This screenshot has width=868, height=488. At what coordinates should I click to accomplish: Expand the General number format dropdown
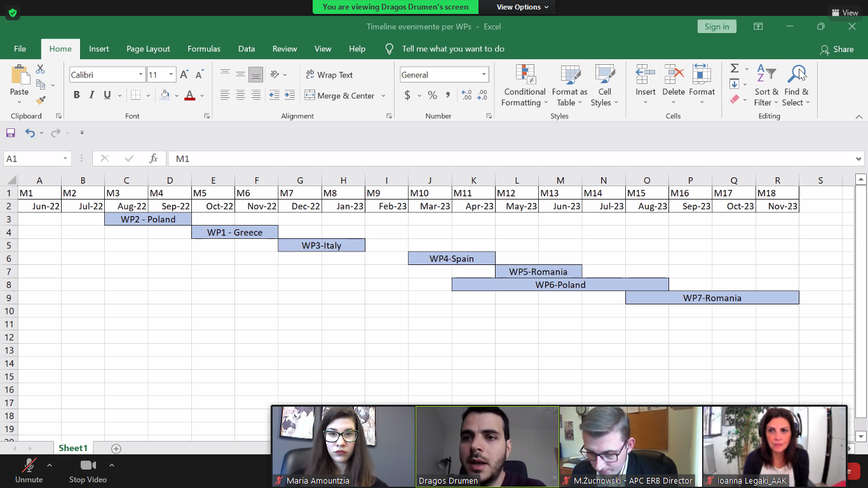tap(484, 75)
